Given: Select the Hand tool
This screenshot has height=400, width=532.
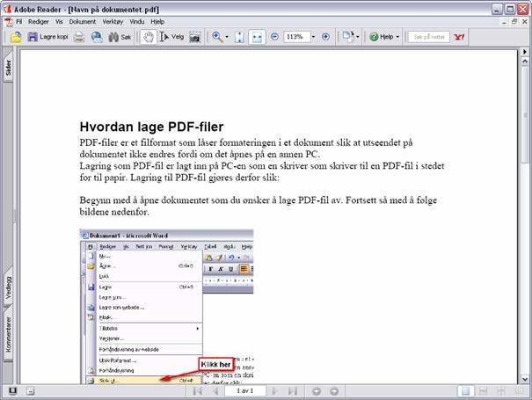Looking at the screenshot, I should pos(149,37).
